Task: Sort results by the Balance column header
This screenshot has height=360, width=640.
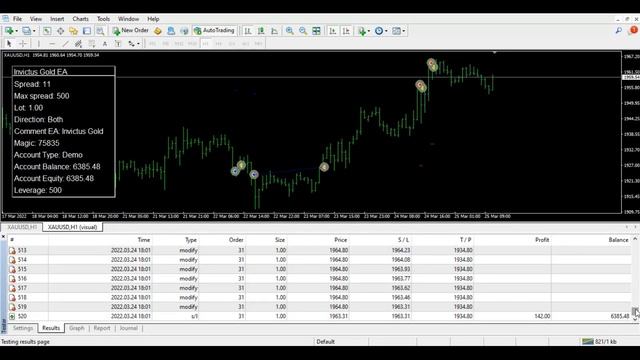Action: [618, 240]
